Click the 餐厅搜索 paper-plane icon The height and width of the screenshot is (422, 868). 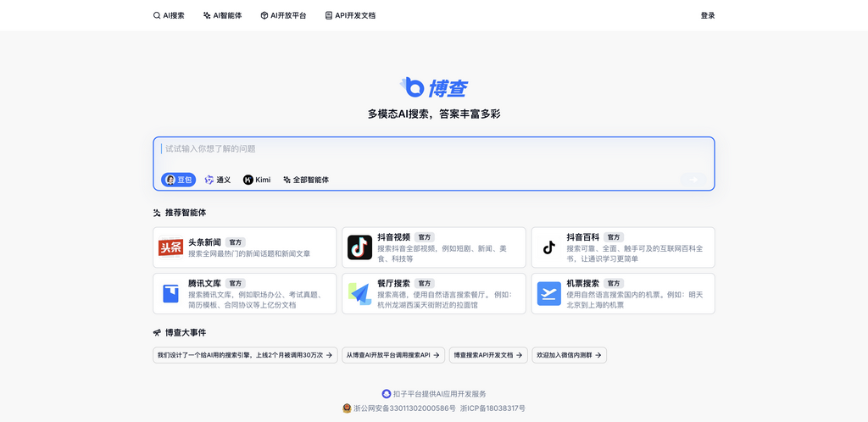tap(359, 294)
